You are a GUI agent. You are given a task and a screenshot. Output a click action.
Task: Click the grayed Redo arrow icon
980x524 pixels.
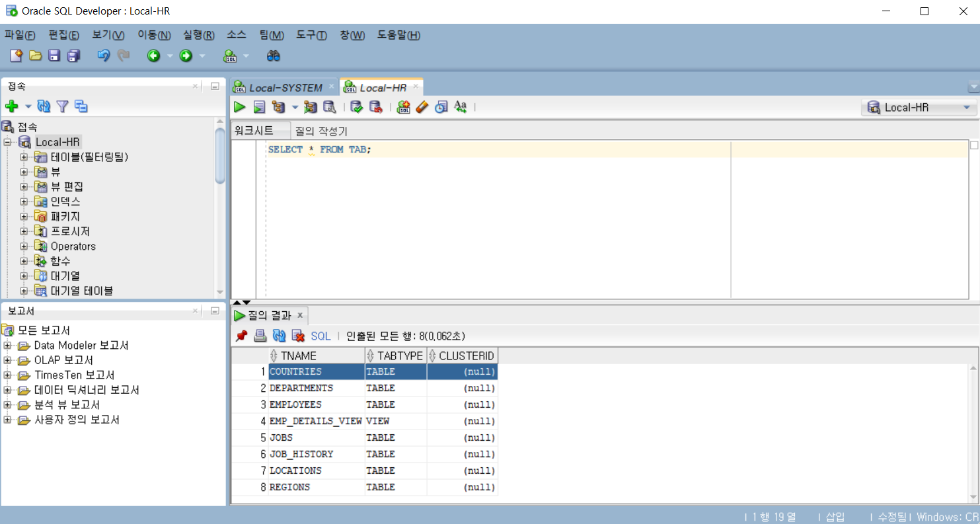(124, 56)
